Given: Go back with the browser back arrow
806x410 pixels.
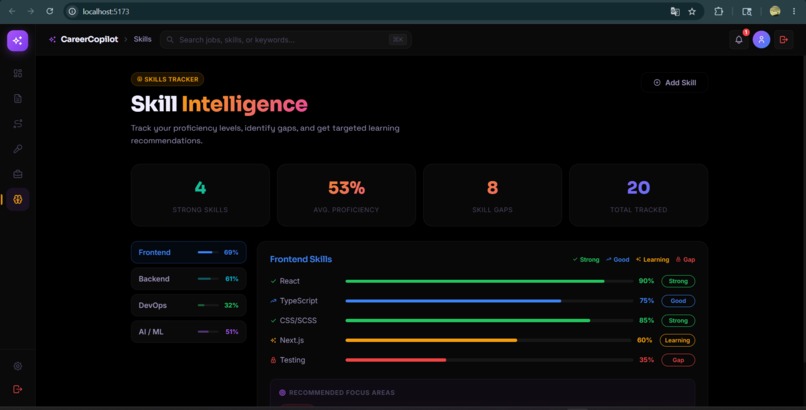Looking at the screenshot, I should (x=12, y=11).
